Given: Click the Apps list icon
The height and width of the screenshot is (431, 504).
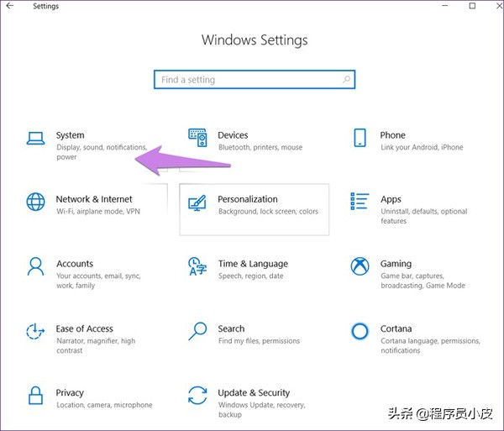Looking at the screenshot, I should click(360, 201).
